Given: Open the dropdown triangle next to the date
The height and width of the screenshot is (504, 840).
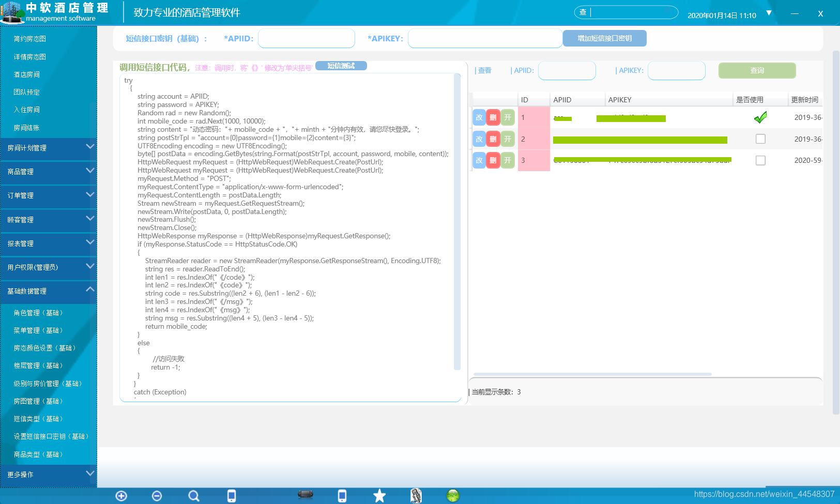Looking at the screenshot, I should coord(769,13).
